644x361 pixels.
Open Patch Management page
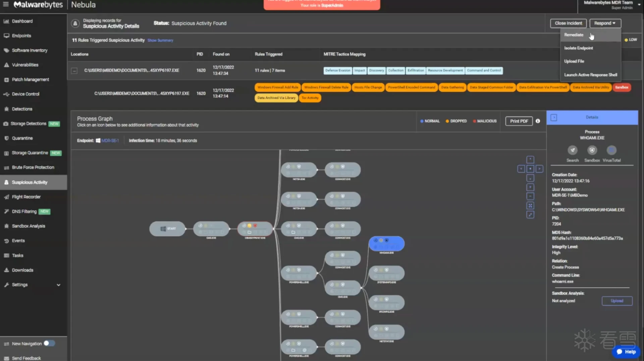30,79
